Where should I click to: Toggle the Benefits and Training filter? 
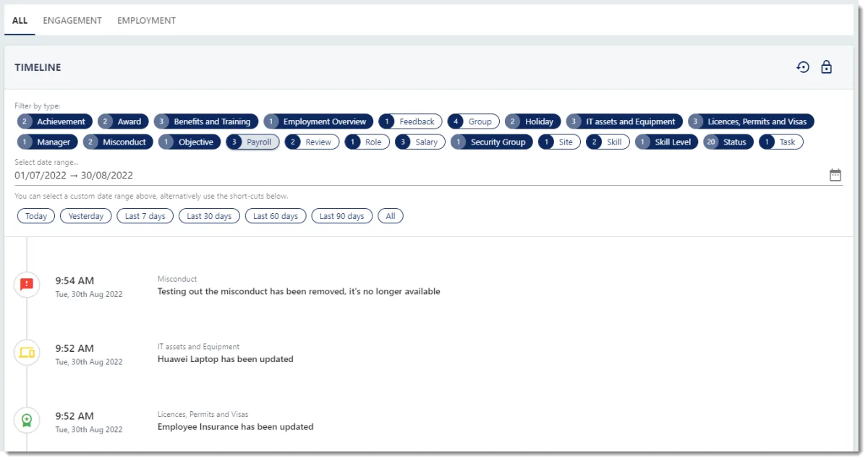click(x=206, y=121)
